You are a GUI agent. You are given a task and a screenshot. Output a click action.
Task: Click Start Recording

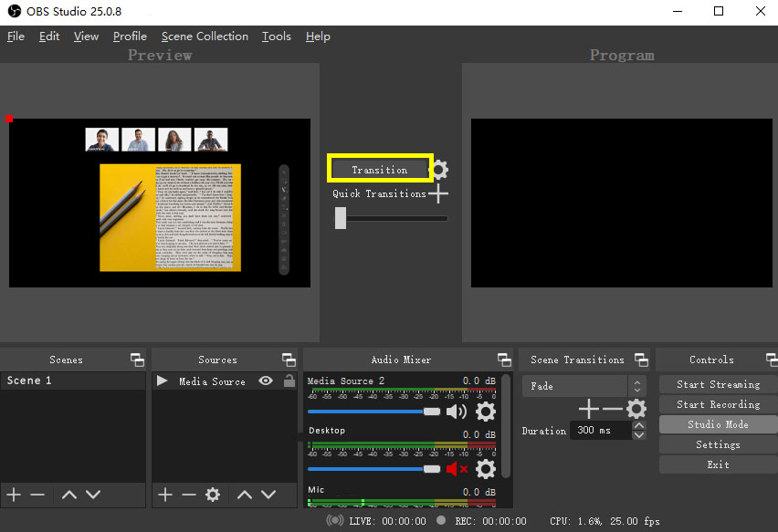[x=718, y=404]
